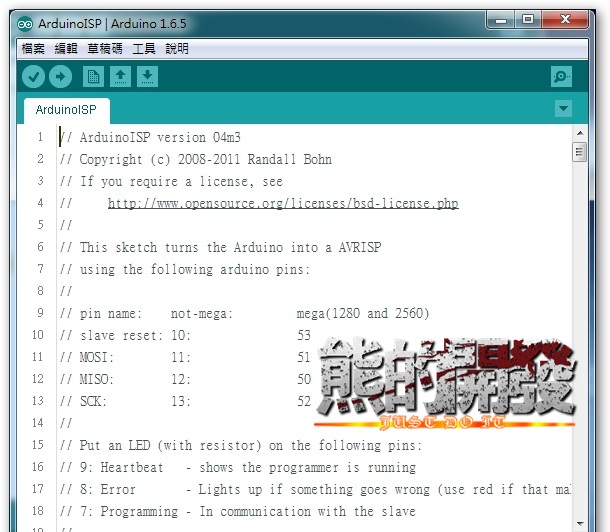610x532 pixels.
Task: Click the mega pin value 53
Action: pyautogui.click(x=304, y=335)
